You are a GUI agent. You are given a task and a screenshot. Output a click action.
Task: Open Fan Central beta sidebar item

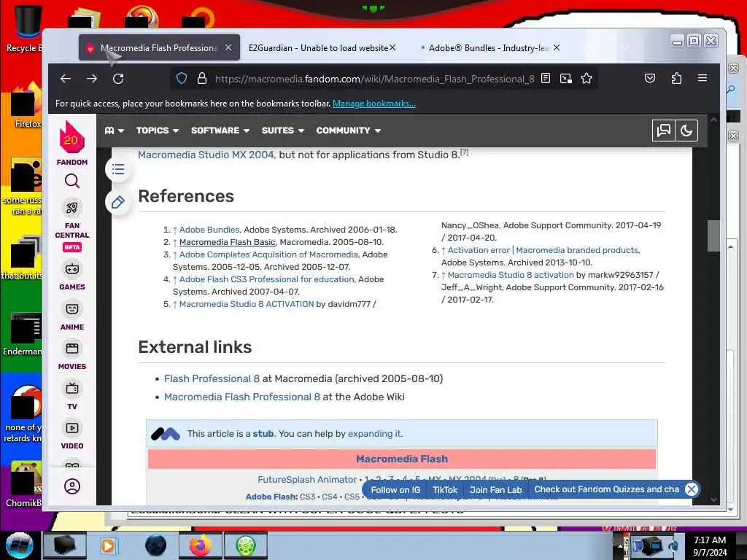click(x=72, y=225)
